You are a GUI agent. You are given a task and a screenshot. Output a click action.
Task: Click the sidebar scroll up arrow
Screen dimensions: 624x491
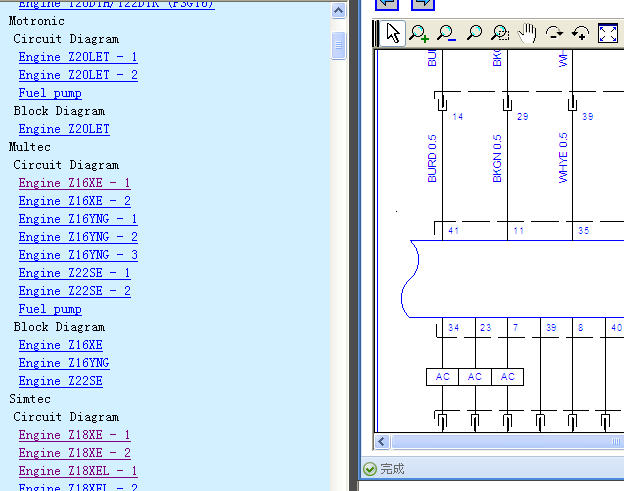point(338,10)
